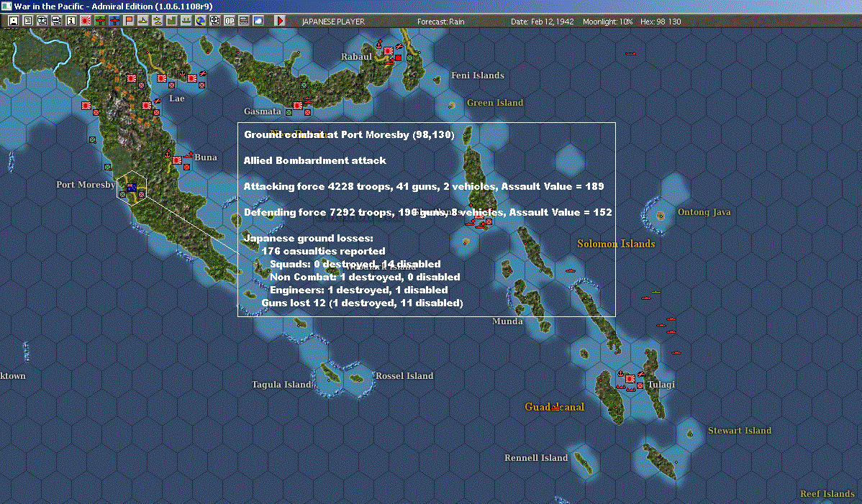Click the Munda map label
This screenshot has height=504, width=862.
pos(507,321)
